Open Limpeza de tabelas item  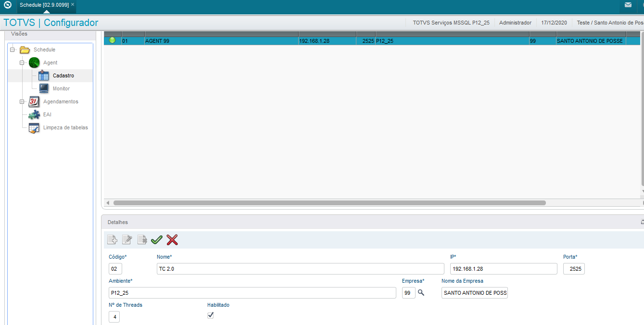click(x=65, y=127)
